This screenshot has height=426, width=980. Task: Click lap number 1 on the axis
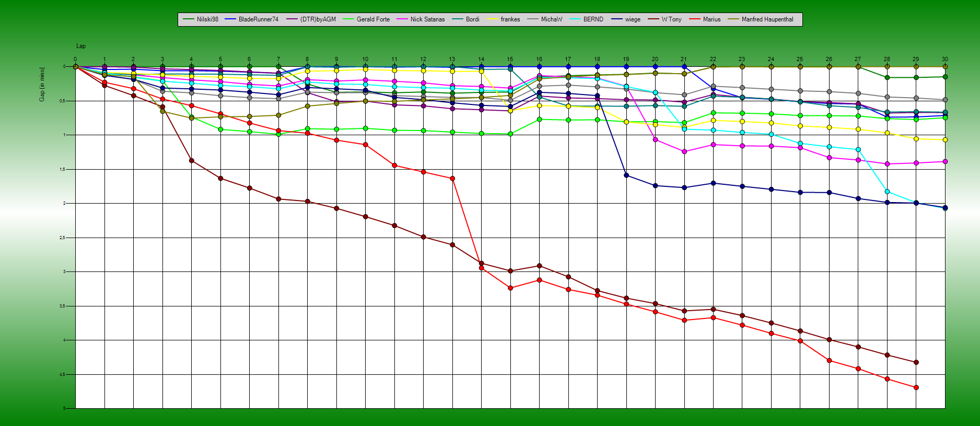[104, 60]
